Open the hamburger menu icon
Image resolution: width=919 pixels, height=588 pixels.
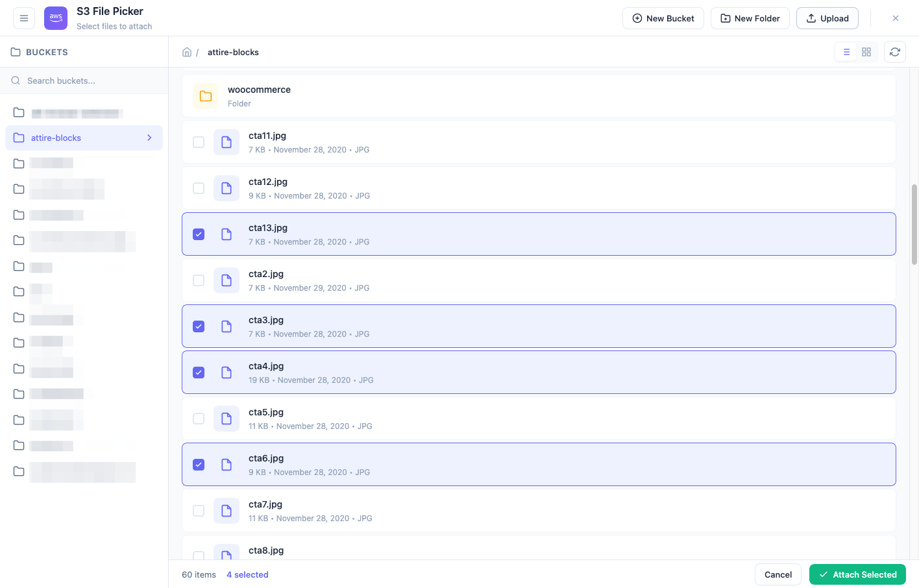click(24, 18)
